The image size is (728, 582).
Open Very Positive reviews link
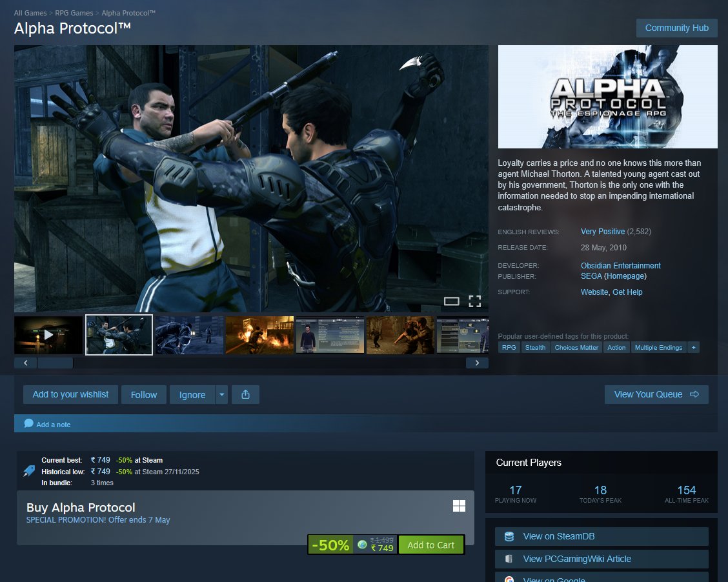click(x=603, y=231)
